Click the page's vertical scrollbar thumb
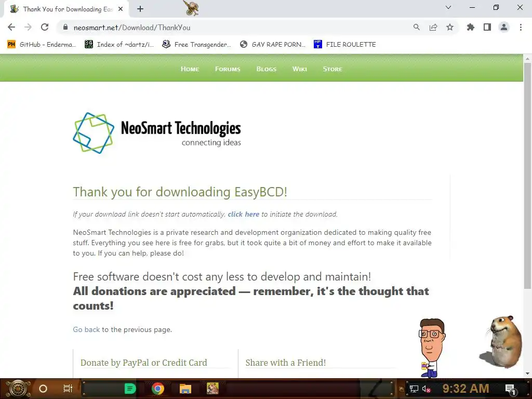 527,176
